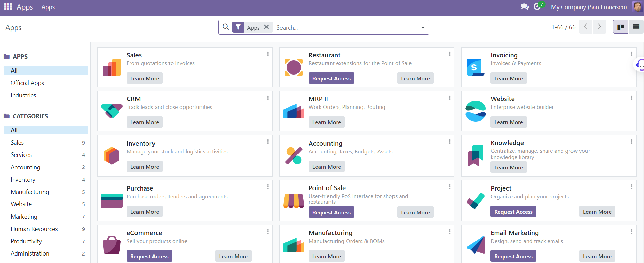Click the Apps brand title in navbar

(x=25, y=7)
